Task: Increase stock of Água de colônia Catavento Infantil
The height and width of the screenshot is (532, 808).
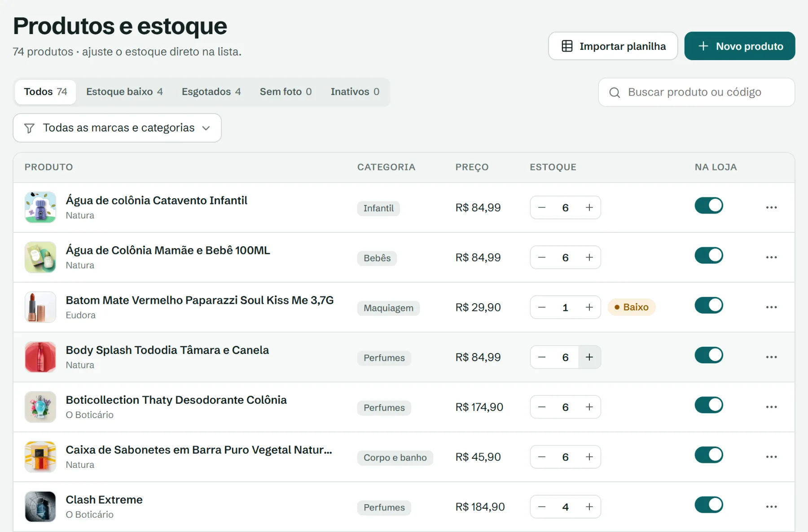Action: pyautogui.click(x=589, y=207)
